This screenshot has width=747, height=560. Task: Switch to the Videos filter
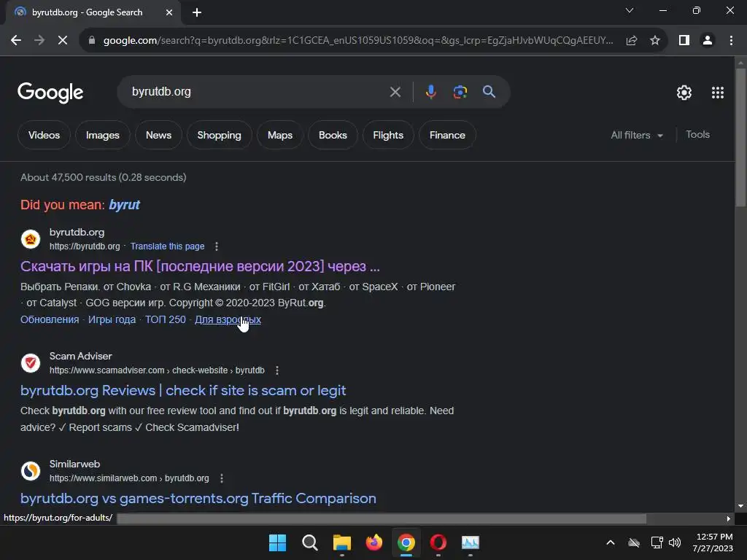pyautogui.click(x=44, y=135)
